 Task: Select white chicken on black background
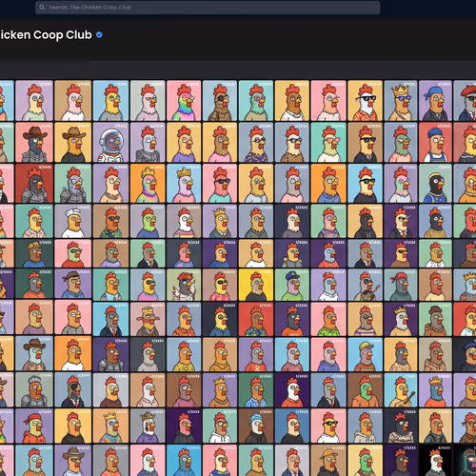point(435,461)
